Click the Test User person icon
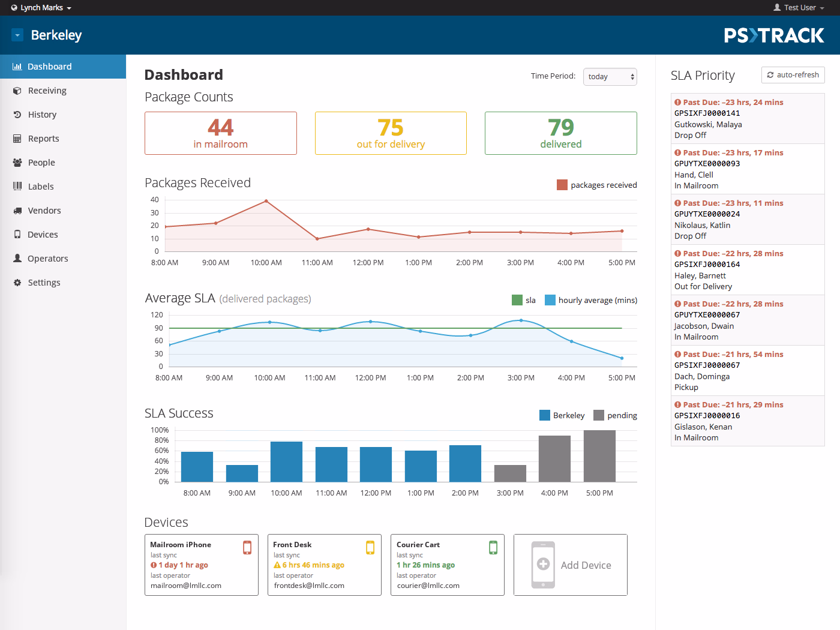Image resolution: width=840 pixels, height=630 pixels. tap(777, 8)
